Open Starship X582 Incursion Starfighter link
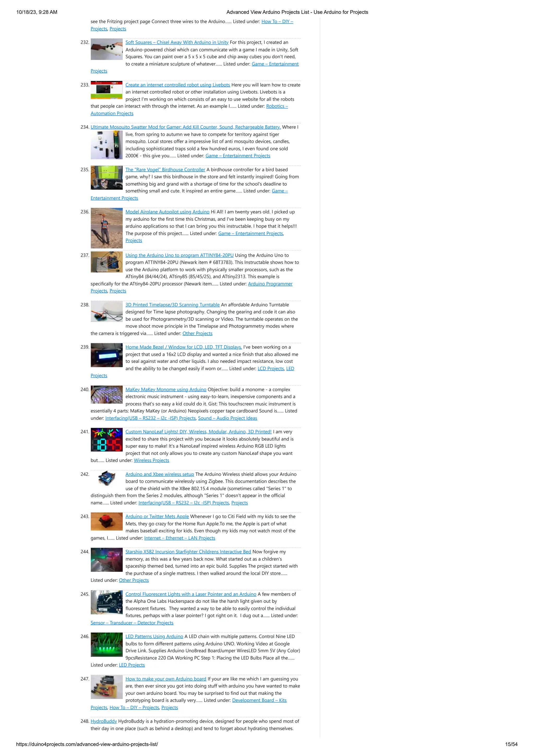The height and width of the screenshot is (756, 534). (x=188, y=551)
